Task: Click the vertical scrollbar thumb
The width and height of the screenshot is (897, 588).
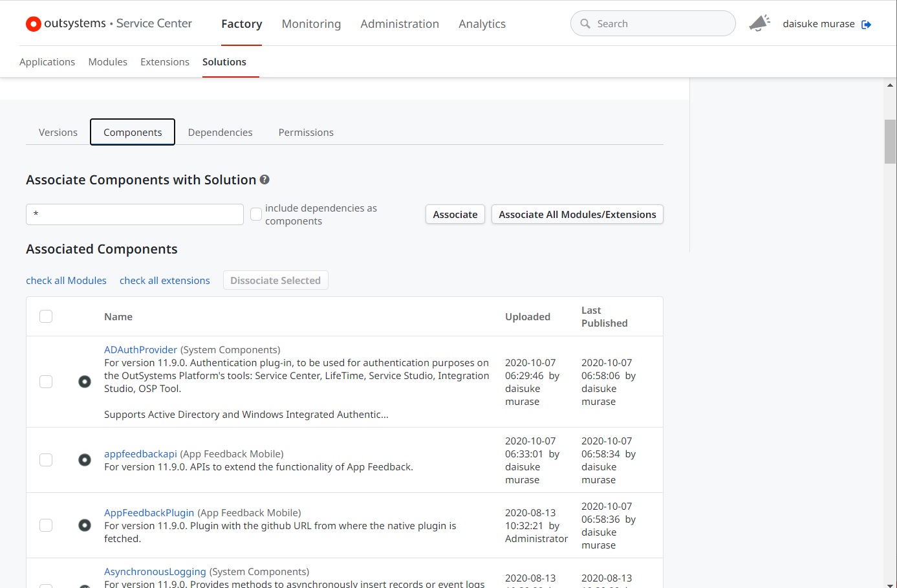Action: pyautogui.click(x=890, y=141)
